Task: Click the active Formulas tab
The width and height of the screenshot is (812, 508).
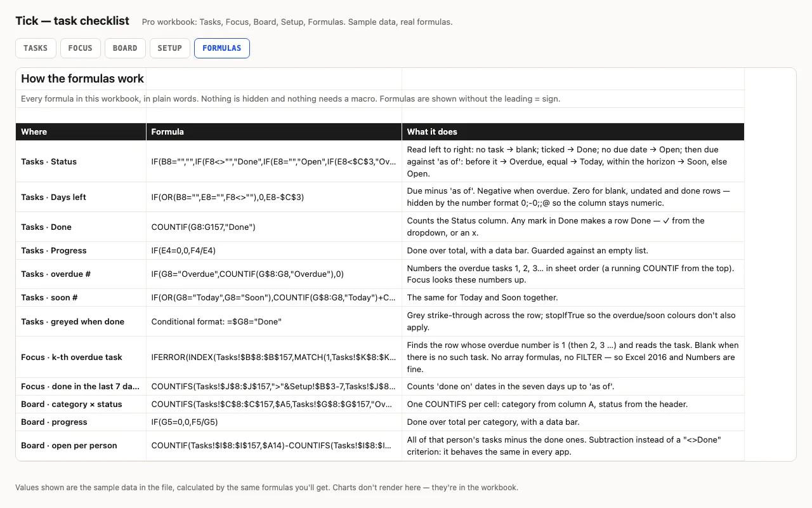Action: (x=222, y=48)
